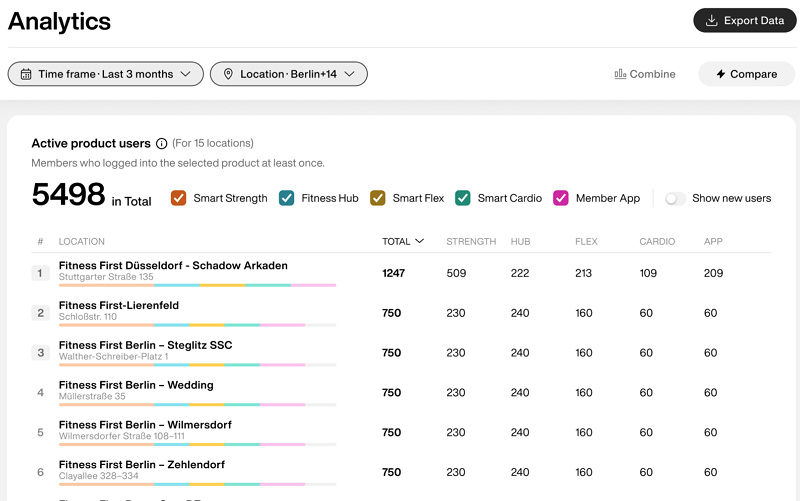The height and width of the screenshot is (501, 800).
Task: Click the bar chart icon beside Combine
Action: [x=620, y=74]
